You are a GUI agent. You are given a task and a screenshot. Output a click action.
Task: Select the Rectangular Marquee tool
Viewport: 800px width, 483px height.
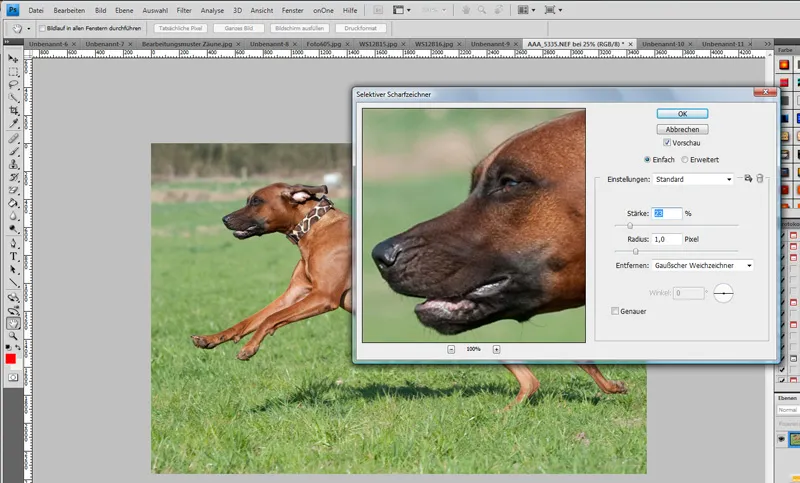13,72
